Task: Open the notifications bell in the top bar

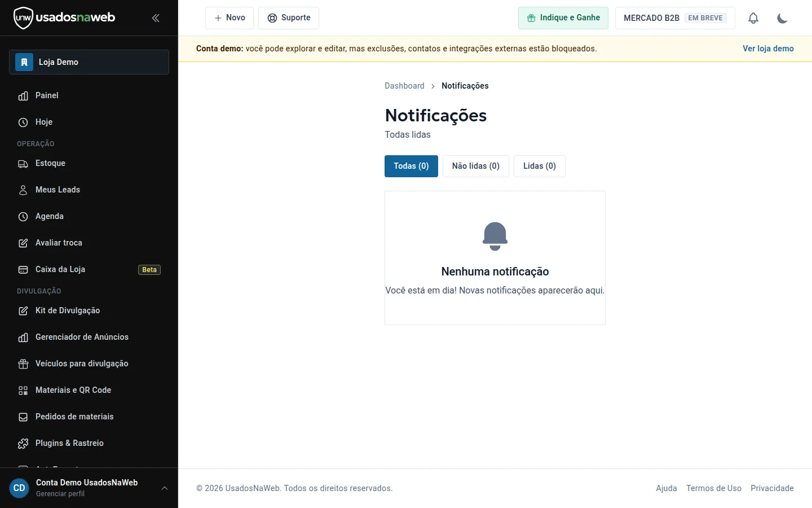Action: point(753,18)
